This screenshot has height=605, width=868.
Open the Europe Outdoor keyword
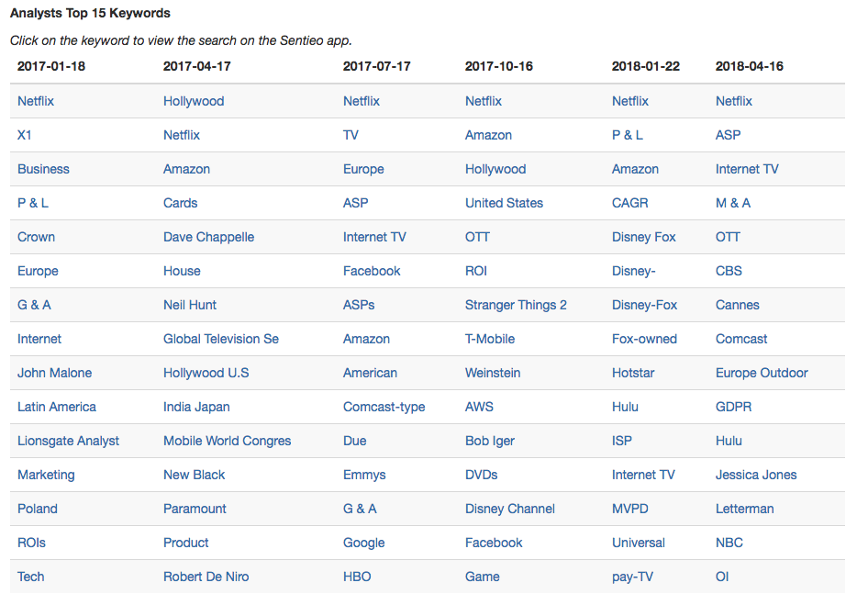pyautogui.click(x=762, y=373)
